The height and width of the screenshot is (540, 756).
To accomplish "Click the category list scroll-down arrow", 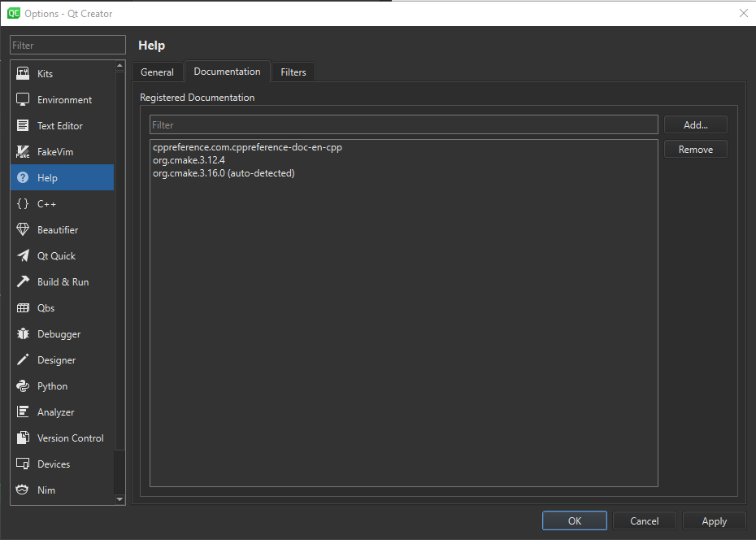I will click(120, 499).
